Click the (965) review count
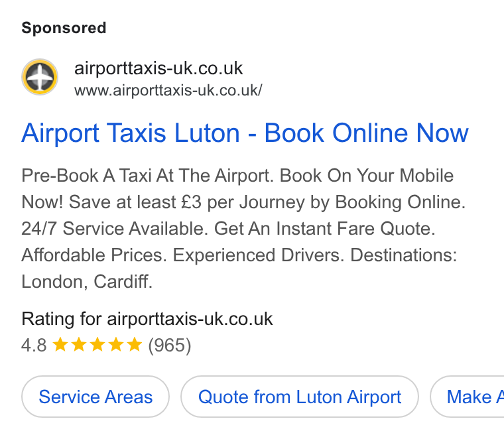The image size is (504, 439). 170,345
